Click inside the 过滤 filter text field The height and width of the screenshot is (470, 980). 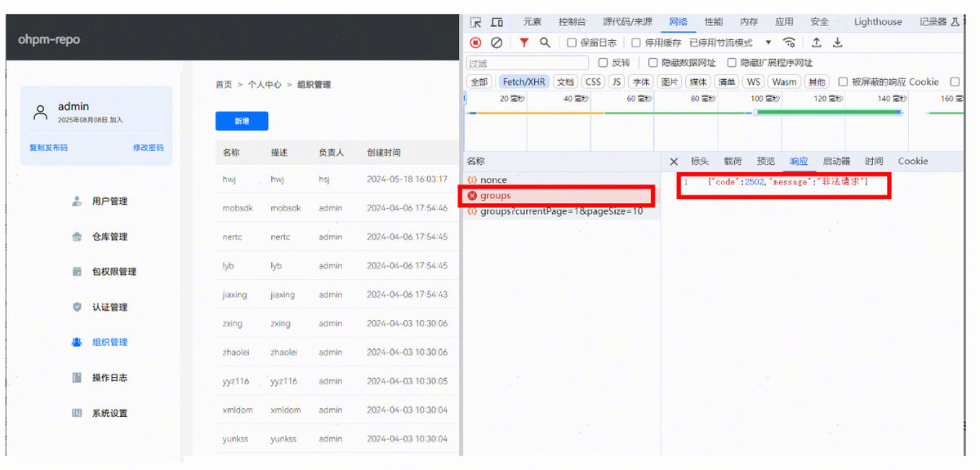527,63
